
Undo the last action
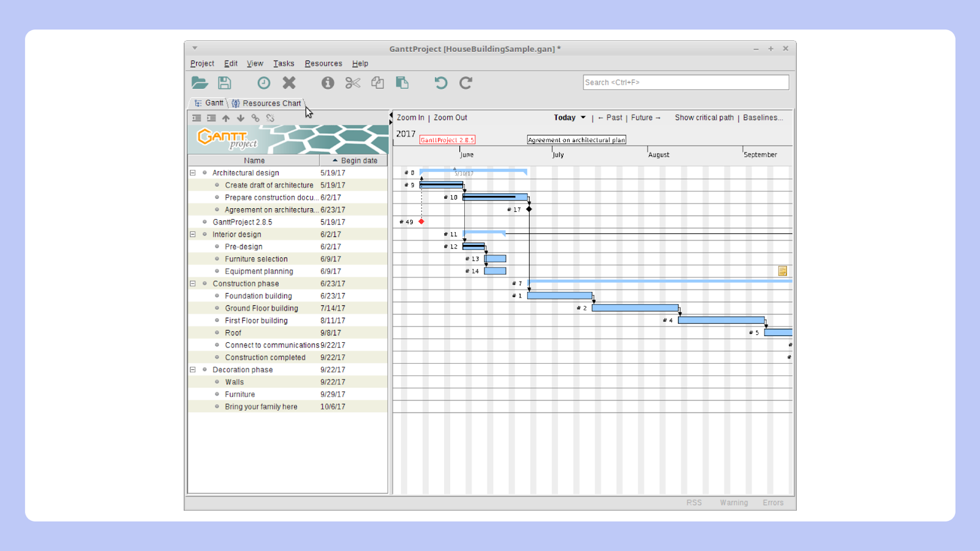pos(440,83)
